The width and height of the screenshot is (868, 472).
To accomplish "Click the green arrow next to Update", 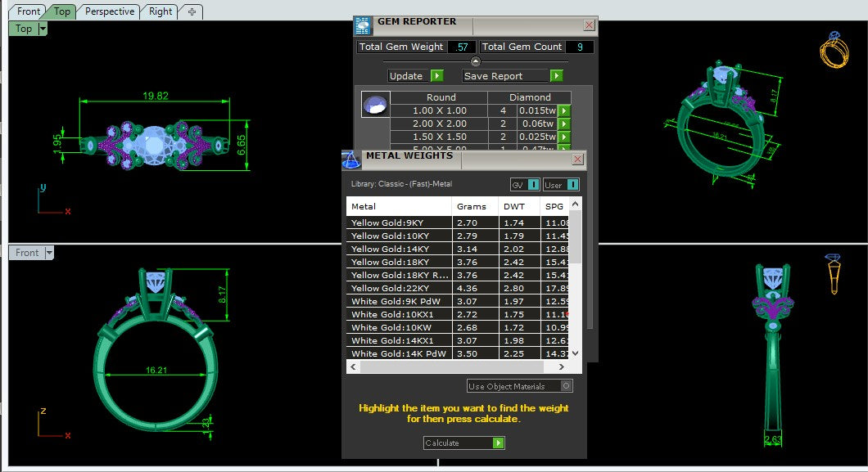I will [x=436, y=76].
